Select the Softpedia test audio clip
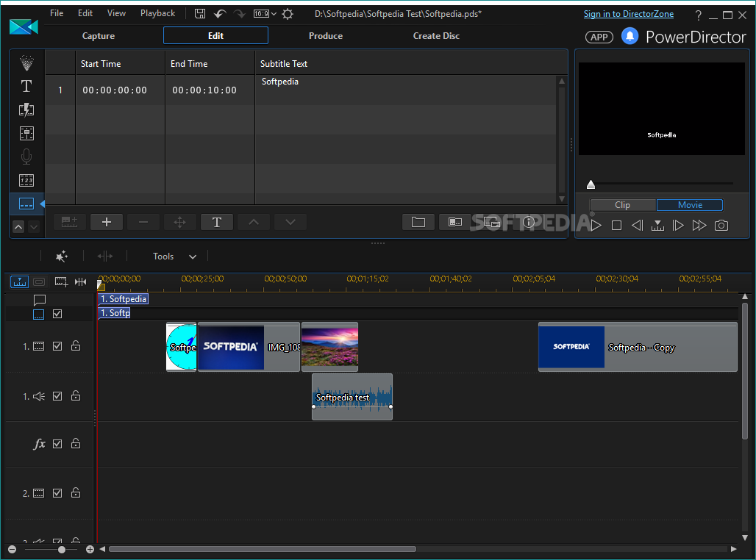 [x=352, y=397]
